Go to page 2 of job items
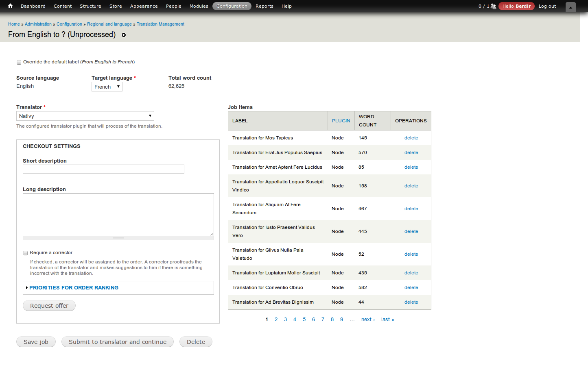 (x=276, y=319)
